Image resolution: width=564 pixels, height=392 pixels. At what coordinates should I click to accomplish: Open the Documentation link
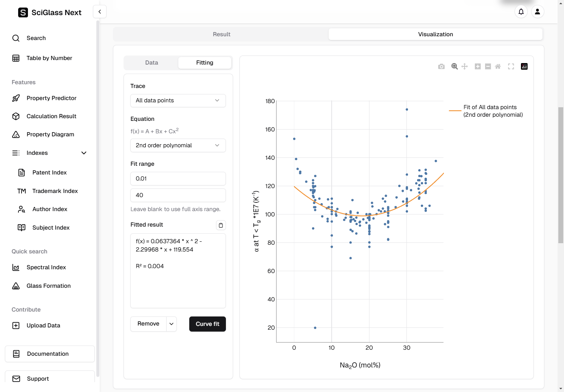click(50, 354)
